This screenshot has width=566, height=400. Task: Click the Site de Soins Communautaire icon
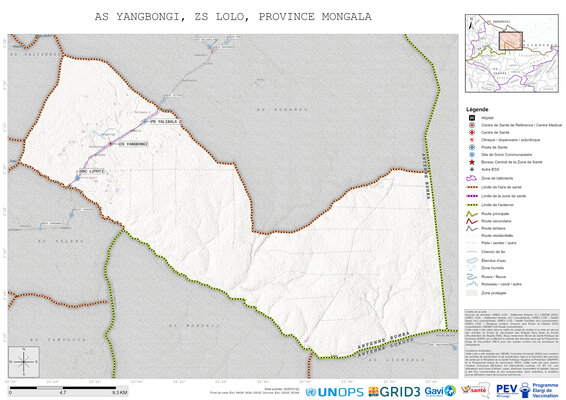[471, 155]
